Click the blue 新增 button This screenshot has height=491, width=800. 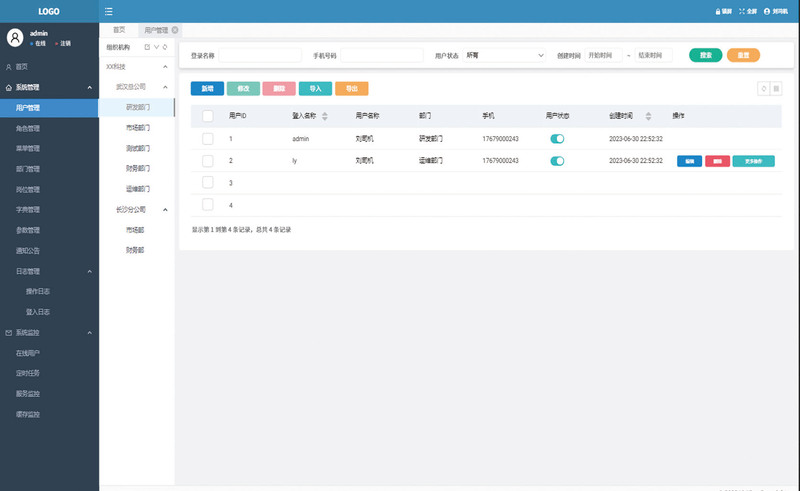coord(207,89)
